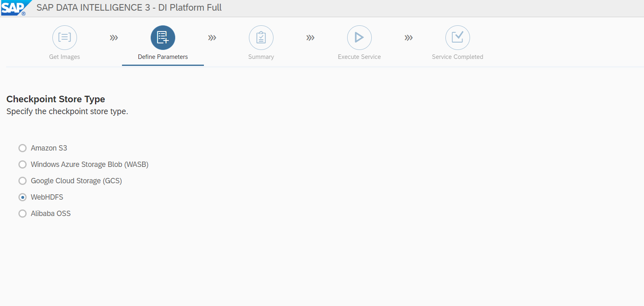Click the Execute Service play icon
Screen dimensions: 644x306
pyautogui.click(x=359, y=38)
